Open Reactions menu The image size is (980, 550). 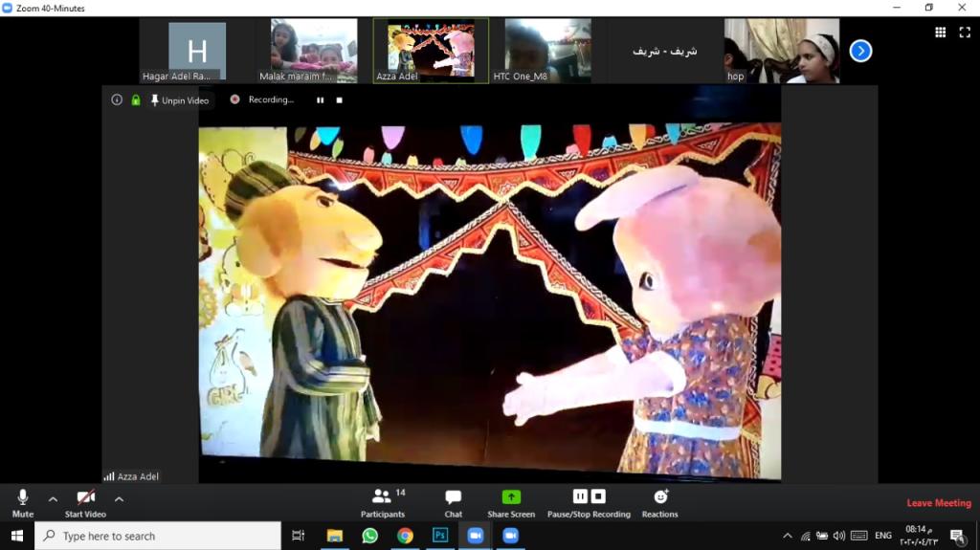(660, 503)
